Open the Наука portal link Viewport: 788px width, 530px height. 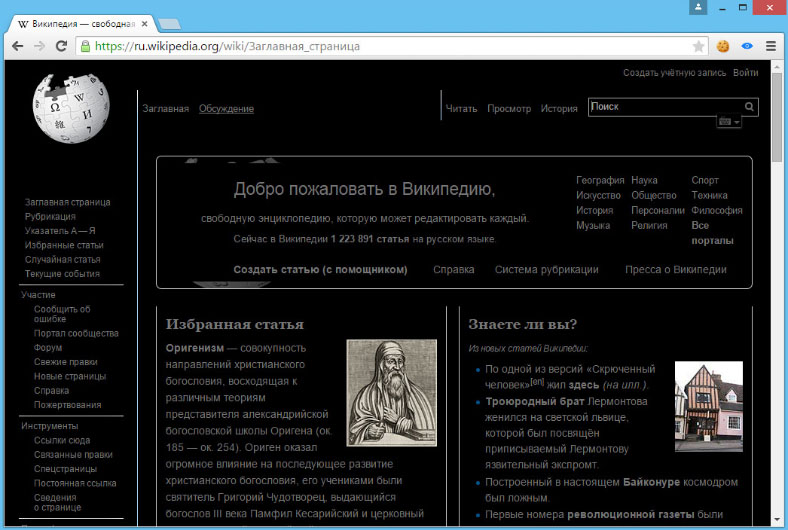[x=644, y=180]
